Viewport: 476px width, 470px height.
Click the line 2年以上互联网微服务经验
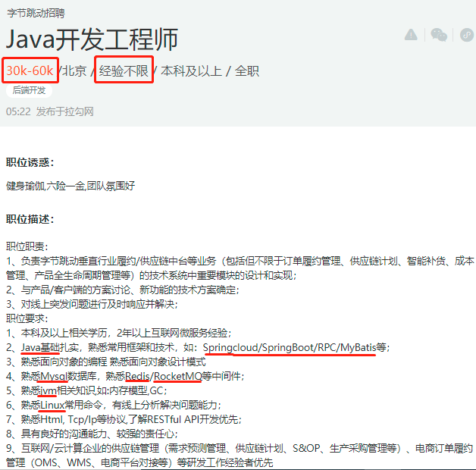pos(119,333)
